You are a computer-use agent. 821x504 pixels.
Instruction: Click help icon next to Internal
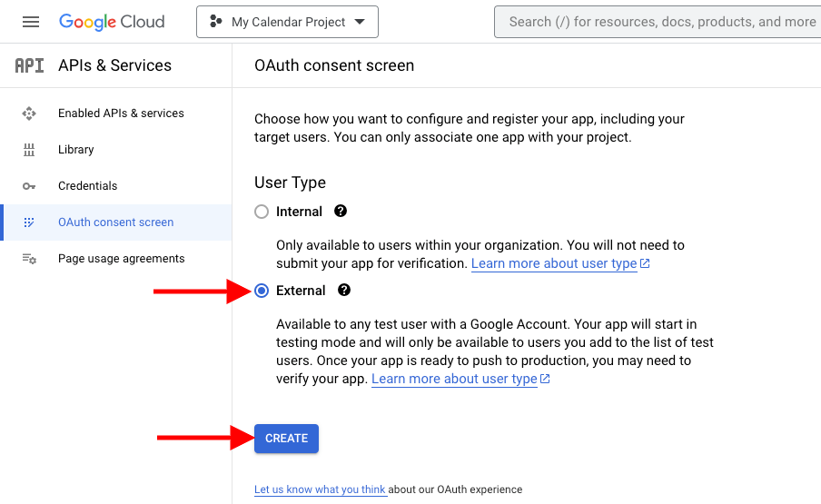click(x=341, y=212)
